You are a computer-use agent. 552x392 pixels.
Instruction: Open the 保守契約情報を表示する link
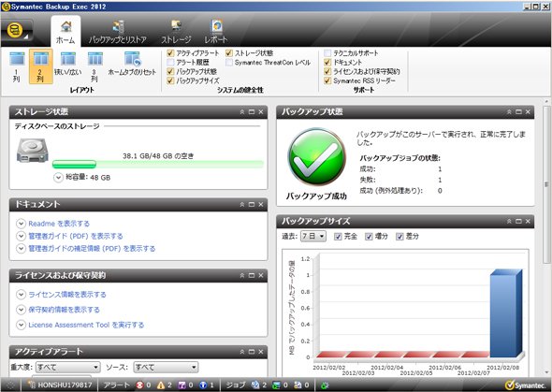(64, 310)
